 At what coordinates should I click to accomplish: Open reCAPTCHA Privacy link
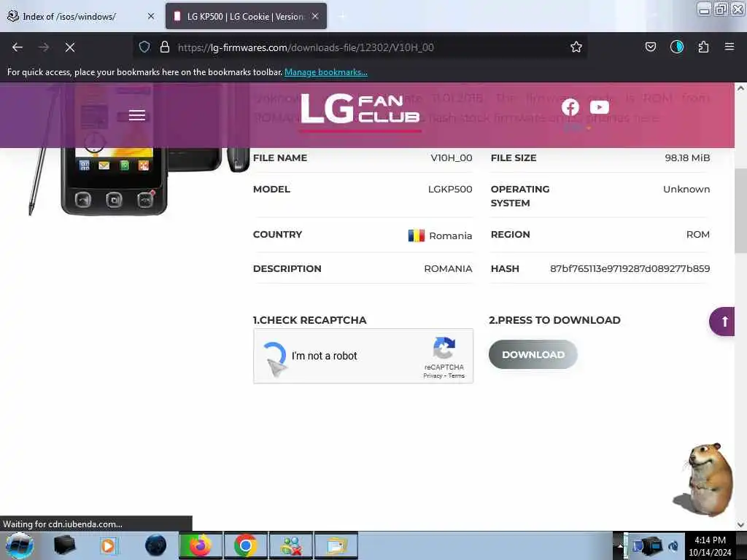click(x=433, y=376)
